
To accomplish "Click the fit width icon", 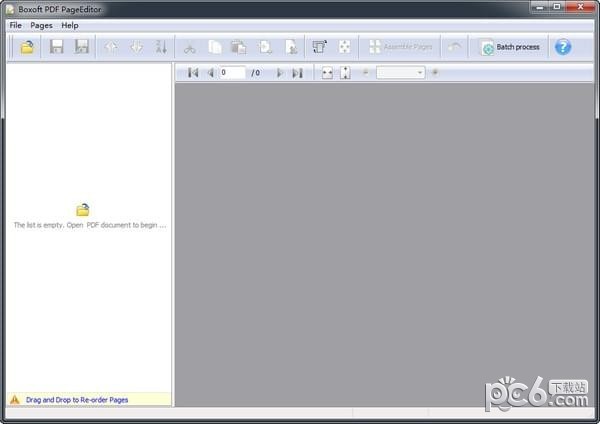I will pos(327,73).
